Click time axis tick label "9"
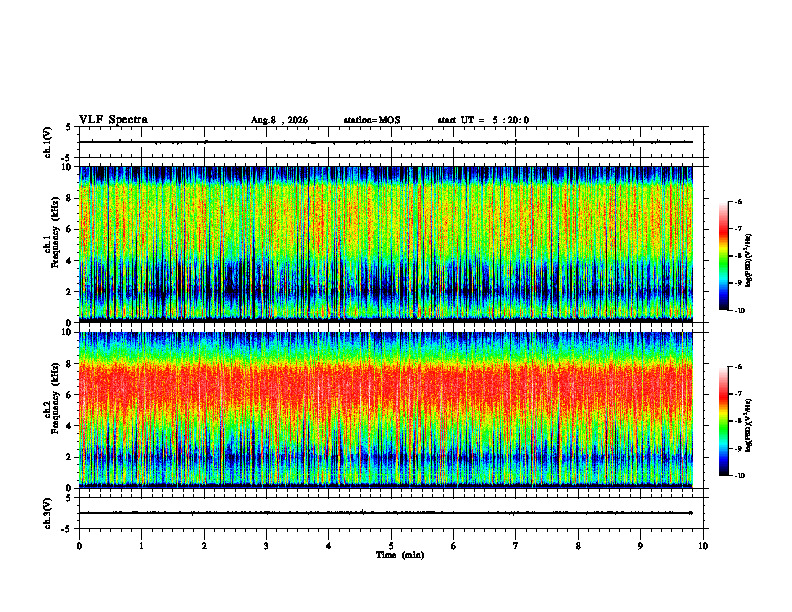The image size is (792, 612). [640, 546]
